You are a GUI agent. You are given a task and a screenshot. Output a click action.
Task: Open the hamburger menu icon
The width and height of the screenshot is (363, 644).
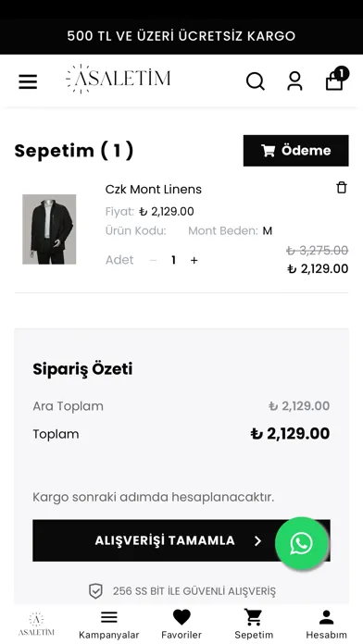click(x=28, y=81)
